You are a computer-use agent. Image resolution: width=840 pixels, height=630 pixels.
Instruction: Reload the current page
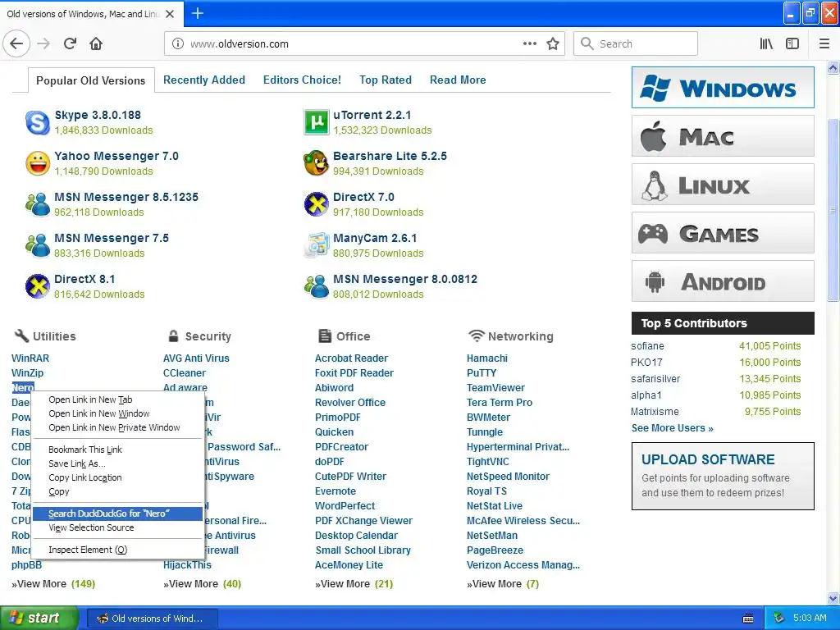tap(70, 44)
